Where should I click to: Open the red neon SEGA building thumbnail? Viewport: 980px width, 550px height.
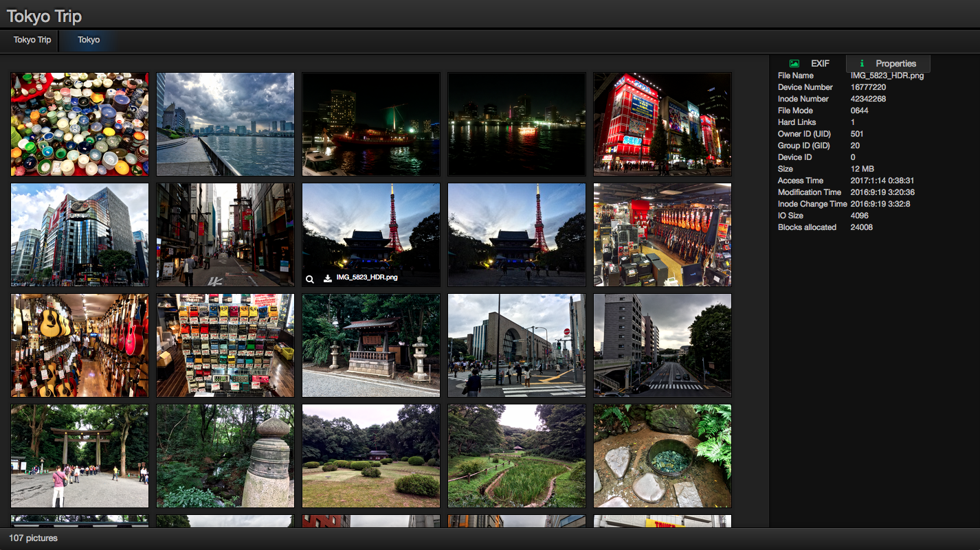pyautogui.click(x=662, y=124)
